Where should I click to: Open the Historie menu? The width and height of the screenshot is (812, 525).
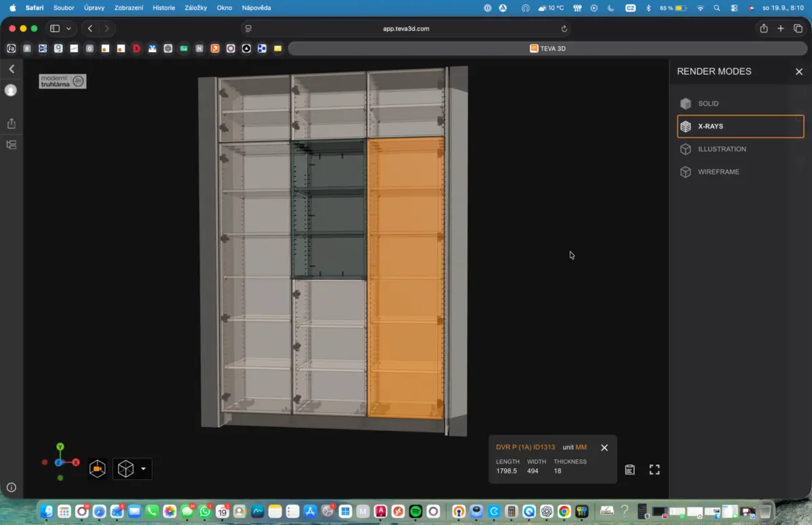click(164, 8)
